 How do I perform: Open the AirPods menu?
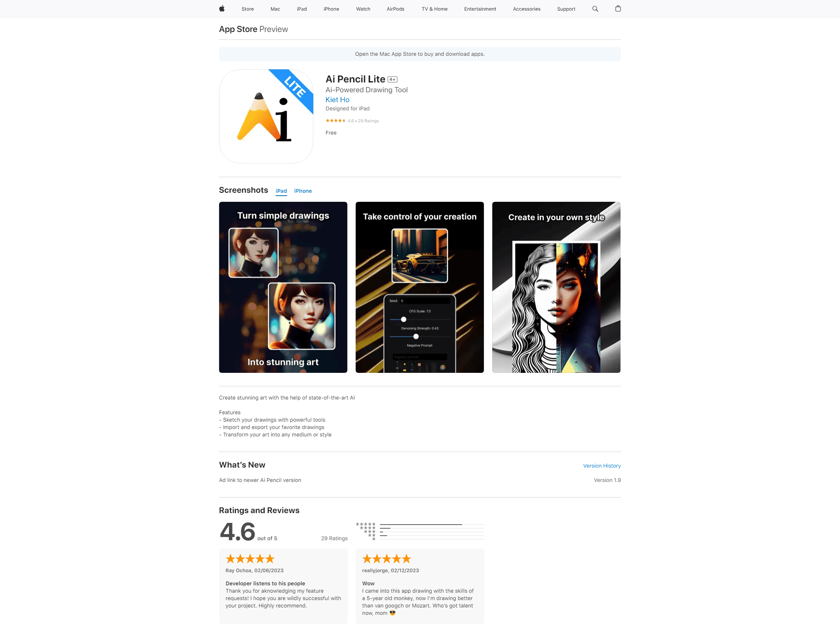coord(396,9)
